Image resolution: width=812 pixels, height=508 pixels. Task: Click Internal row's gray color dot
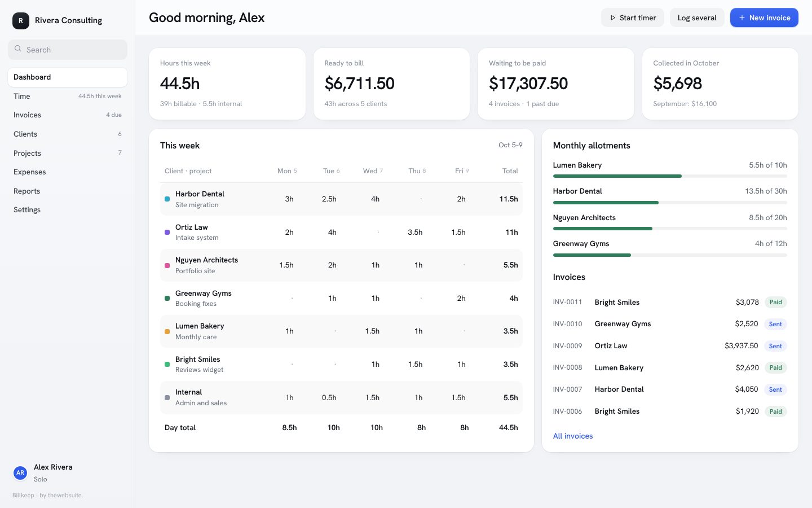click(x=167, y=397)
